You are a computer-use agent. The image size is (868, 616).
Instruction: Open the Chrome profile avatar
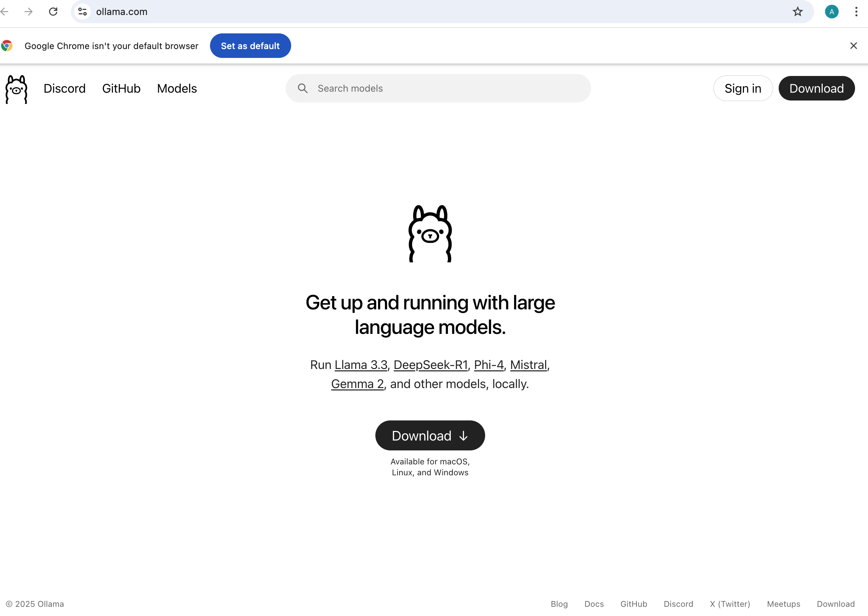point(832,12)
